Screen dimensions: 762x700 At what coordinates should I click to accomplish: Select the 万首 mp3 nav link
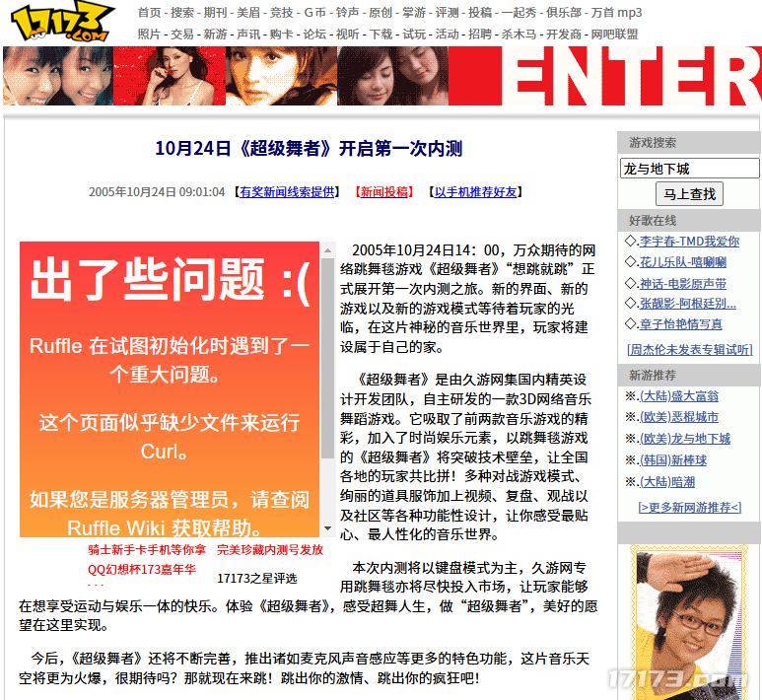tap(616, 13)
